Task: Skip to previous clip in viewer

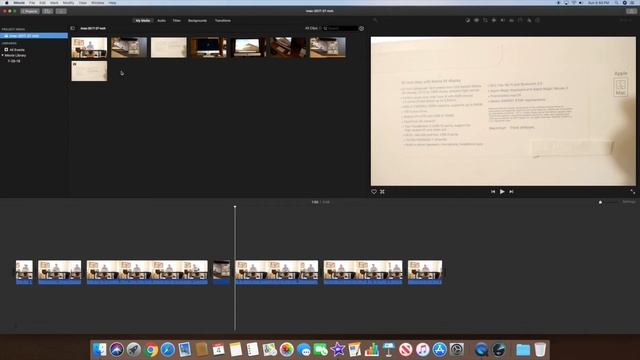Action: (x=493, y=191)
